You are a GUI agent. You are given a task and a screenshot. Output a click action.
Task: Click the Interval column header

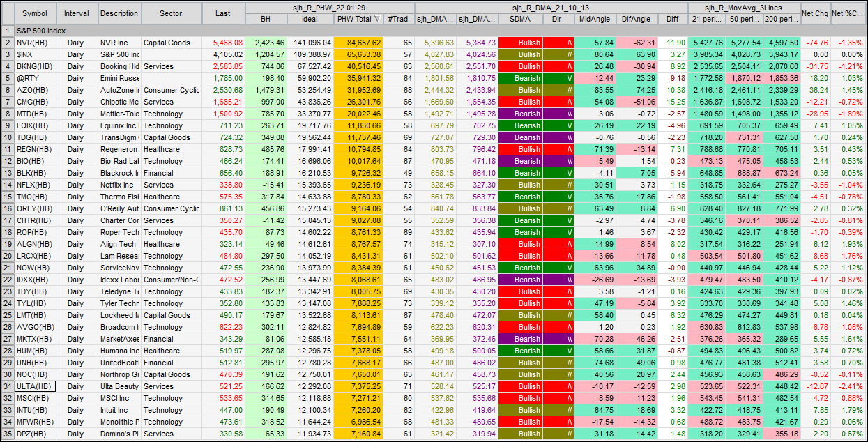pos(77,13)
